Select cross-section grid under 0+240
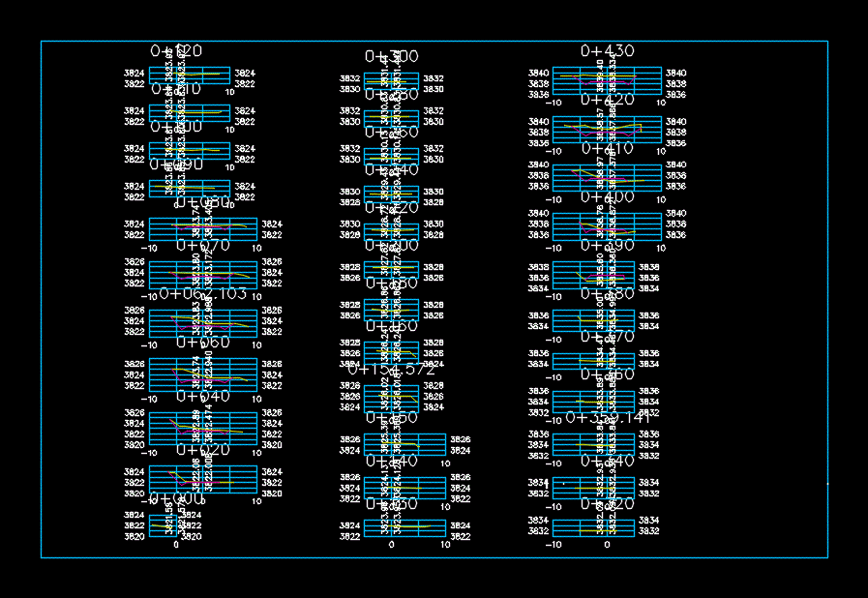The image size is (868, 598). pos(391,196)
